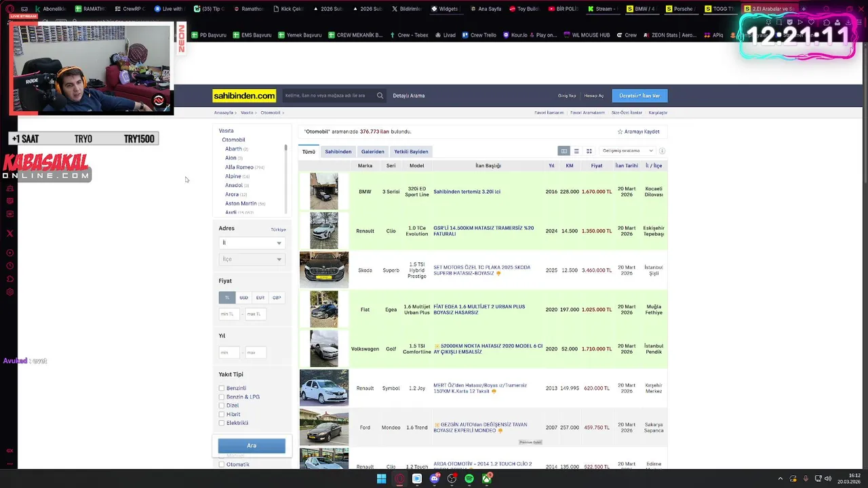868x488 pixels.
Task: Open PD Başvuru bookmark
Action: point(209,35)
